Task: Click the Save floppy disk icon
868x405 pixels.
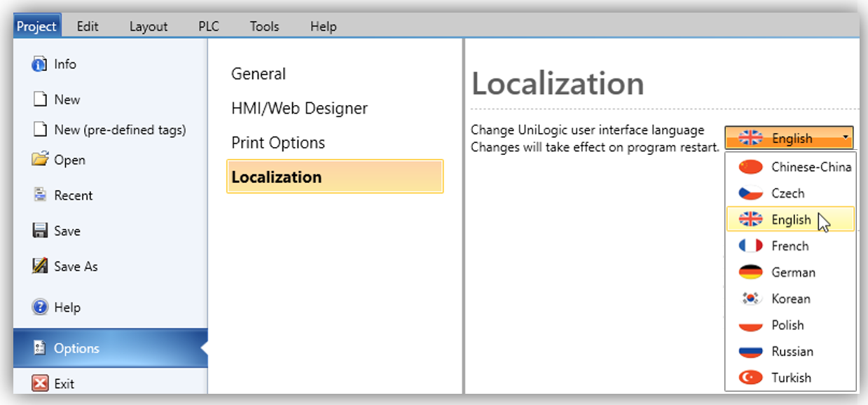Action: click(40, 231)
